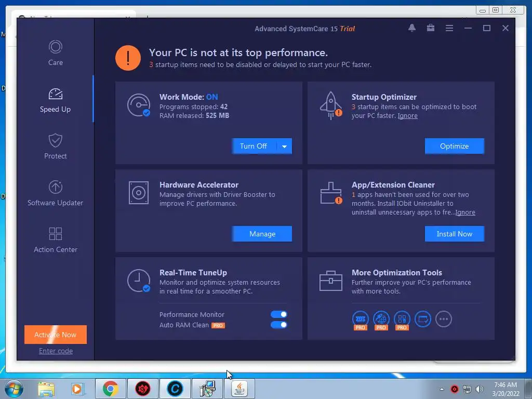Click the Real-Time TuneUp clock icon
Image resolution: width=532 pixels, height=399 pixels.
(x=139, y=281)
